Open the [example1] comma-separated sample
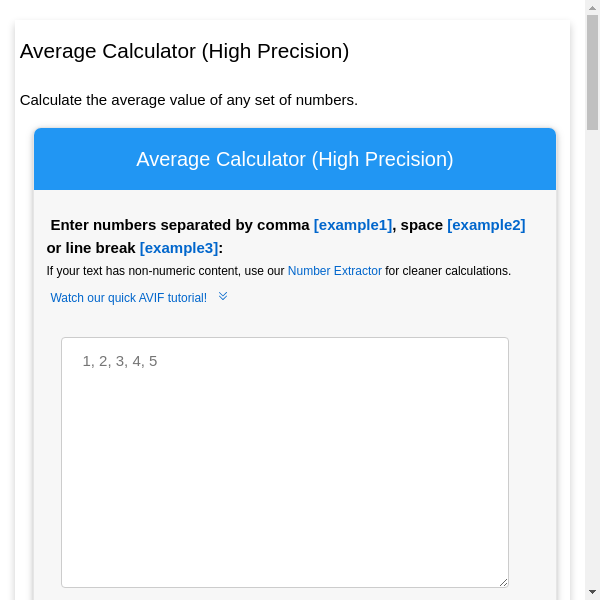The image size is (600, 600). 353,225
